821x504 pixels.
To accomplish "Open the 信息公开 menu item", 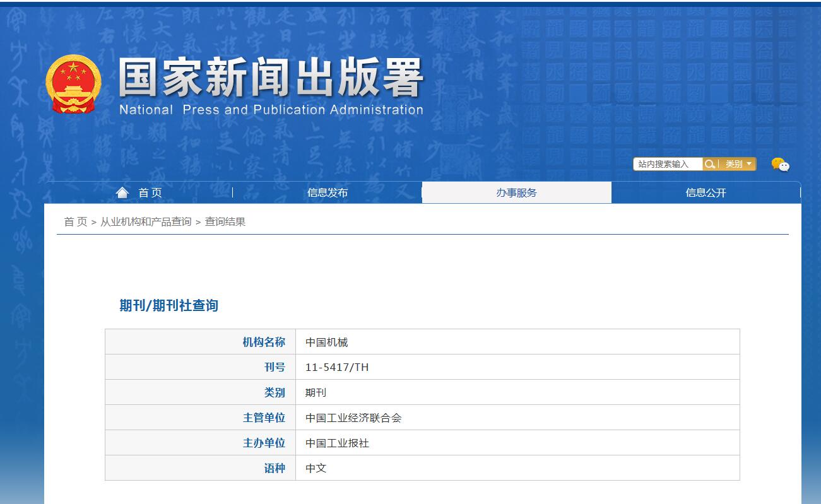I will [x=706, y=192].
